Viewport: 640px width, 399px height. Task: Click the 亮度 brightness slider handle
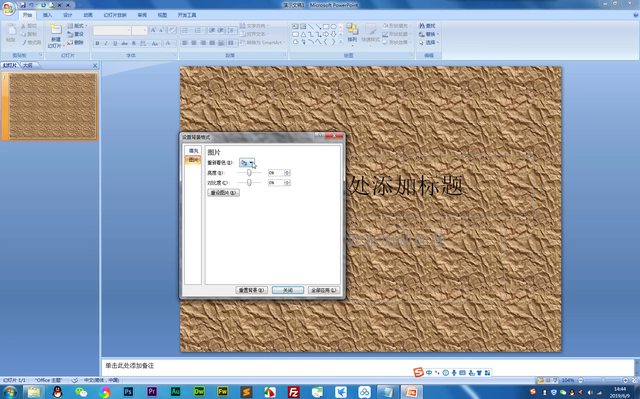pyautogui.click(x=249, y=173)
